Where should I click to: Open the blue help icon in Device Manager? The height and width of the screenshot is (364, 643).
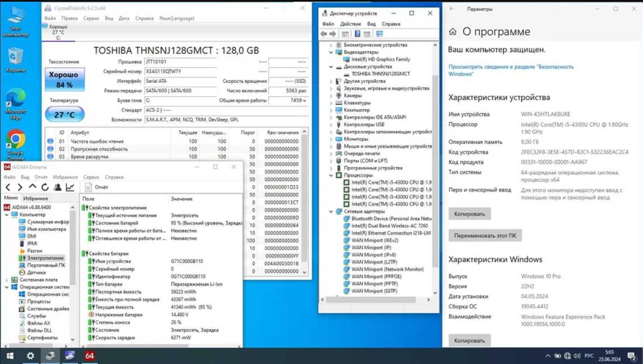pos(357,34)
